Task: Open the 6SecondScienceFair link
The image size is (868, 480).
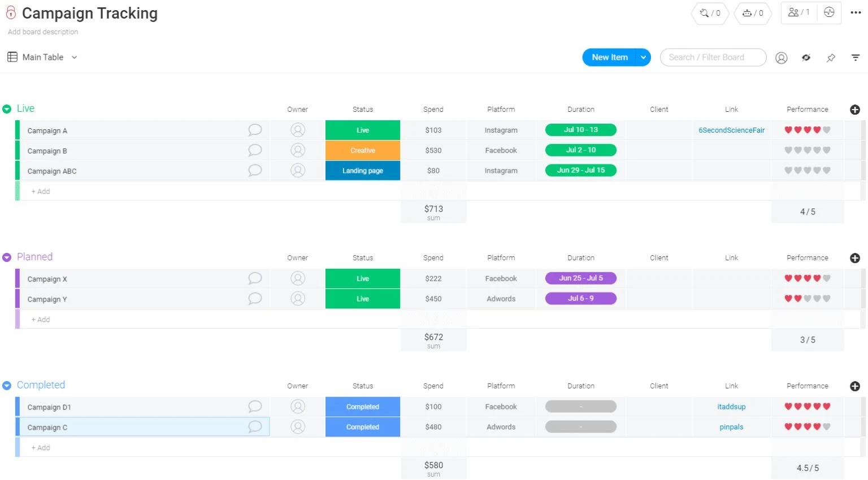Action: click(x=731, y=130)
